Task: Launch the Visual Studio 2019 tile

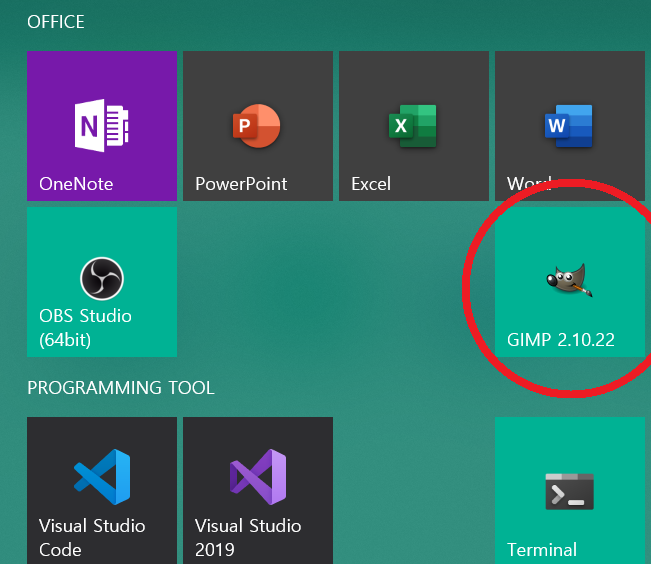Action: click(x=258, y=490)
